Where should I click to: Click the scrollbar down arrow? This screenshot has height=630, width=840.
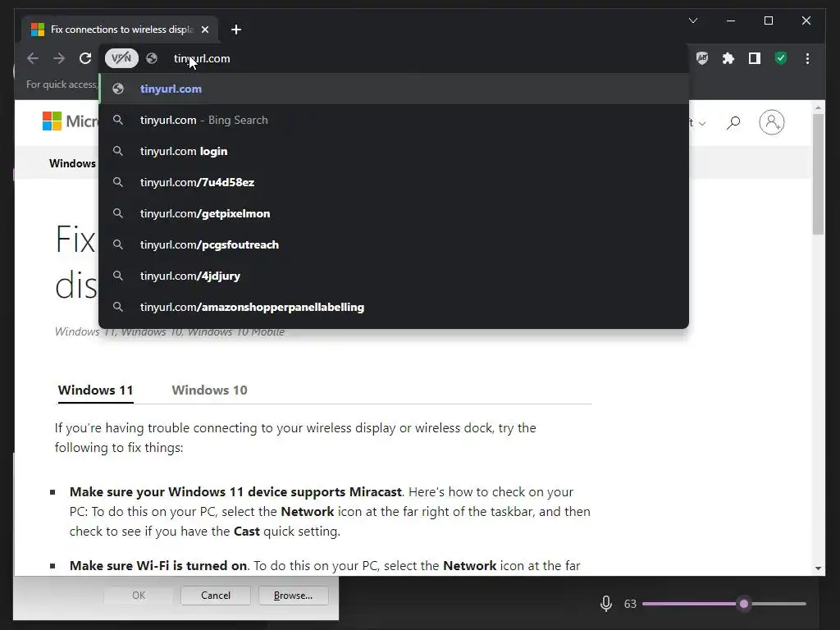click(818, 568)
